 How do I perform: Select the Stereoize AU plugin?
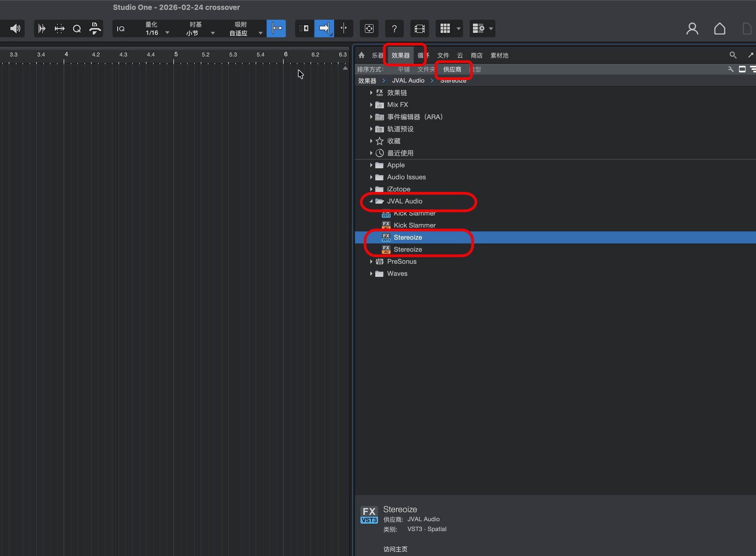(x=408, y=249)
